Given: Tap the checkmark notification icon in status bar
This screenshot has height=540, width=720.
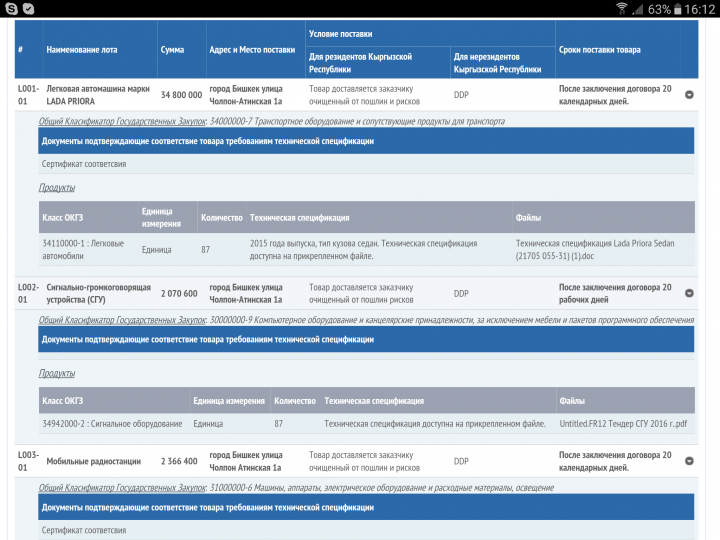Looking at the screenshot, I should (28, 8).
